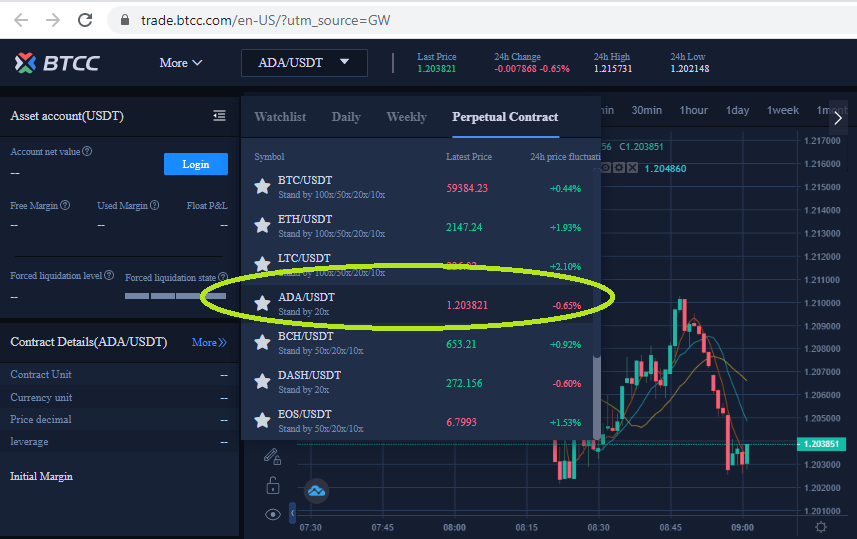The width and height of the screenshot is (857, 539).
Task: Toggle the DASH/USDT watchlist star
Action: click(x=262, y=381)
